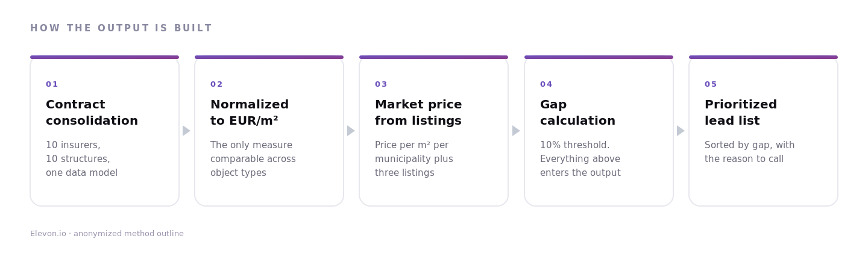Click purple top bar of Contract consolidation card
Viewport: 868px width, 253px height.
pos(104,57)
